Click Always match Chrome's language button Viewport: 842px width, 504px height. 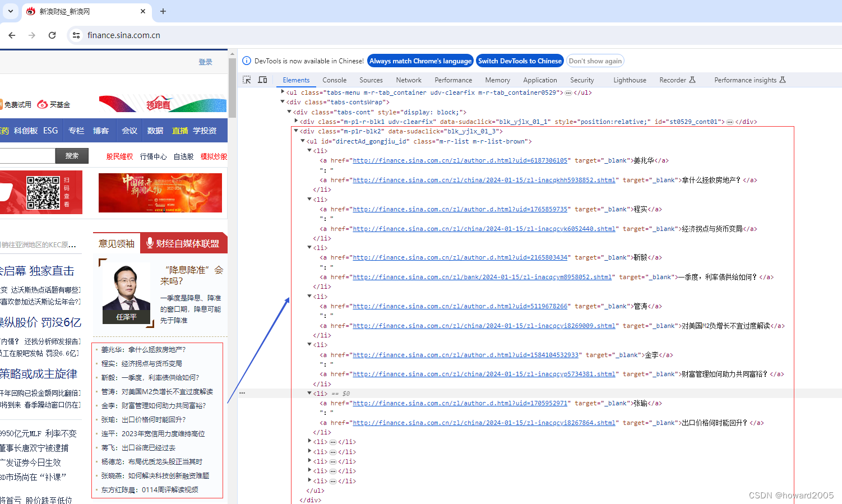click(x=420, y=61)
